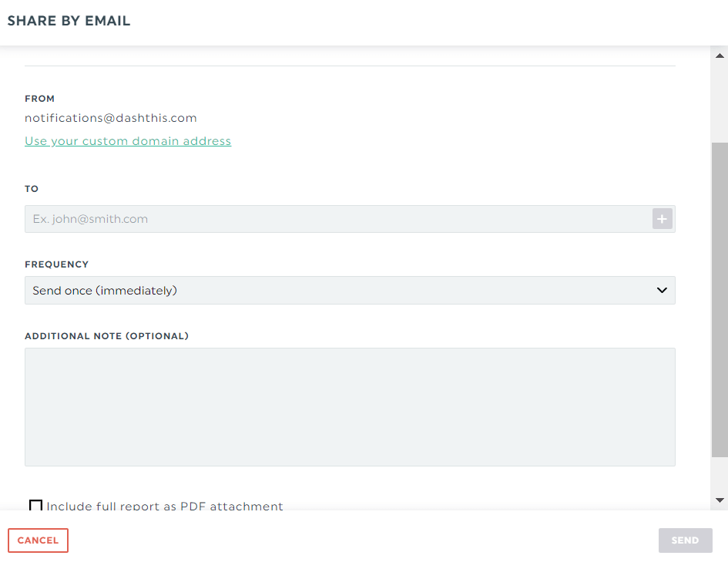Click the vertical scrollbar thumb

click(720, 300)
